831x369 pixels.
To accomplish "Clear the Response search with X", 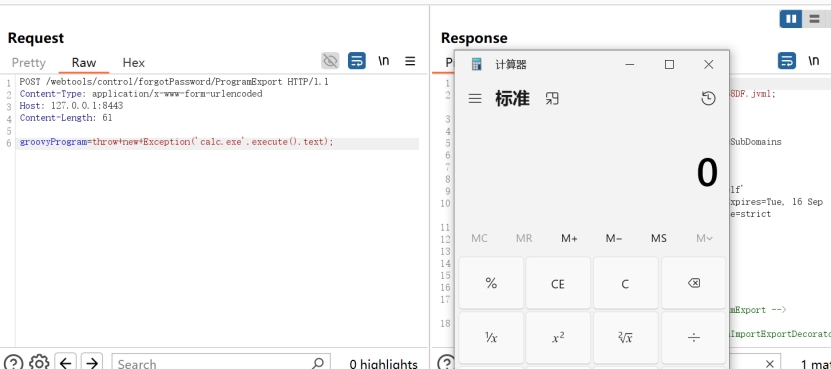I will tap(770, 363).
